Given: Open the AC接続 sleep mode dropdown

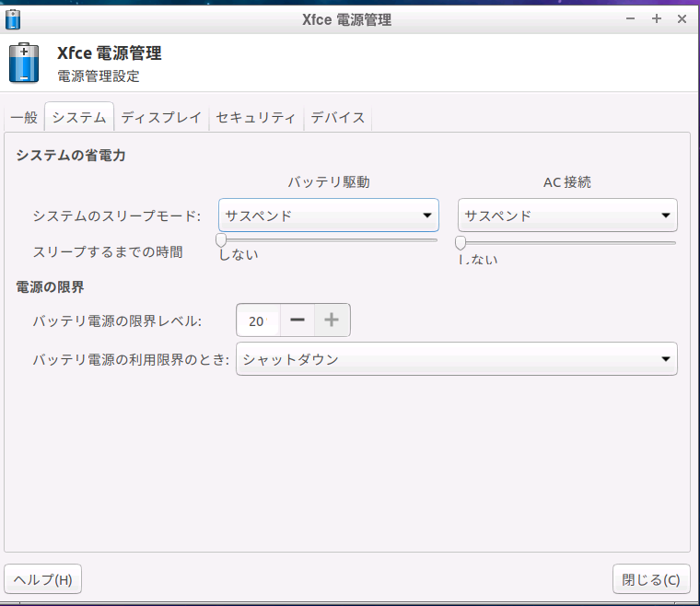Looking at the screenshot, I should point(567,216).
